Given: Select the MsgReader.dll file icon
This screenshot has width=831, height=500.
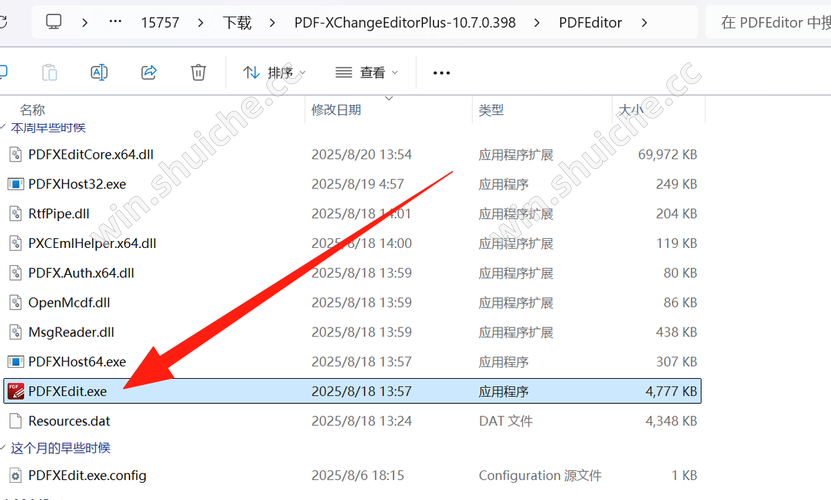Looking at the screenshot, I should click(16, 332).
